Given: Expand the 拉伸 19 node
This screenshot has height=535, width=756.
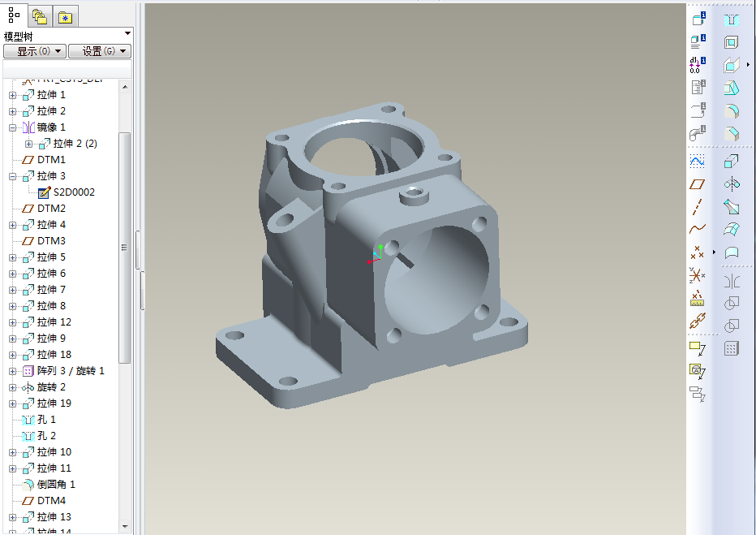Looking at the screenshot, I should 12,403.
